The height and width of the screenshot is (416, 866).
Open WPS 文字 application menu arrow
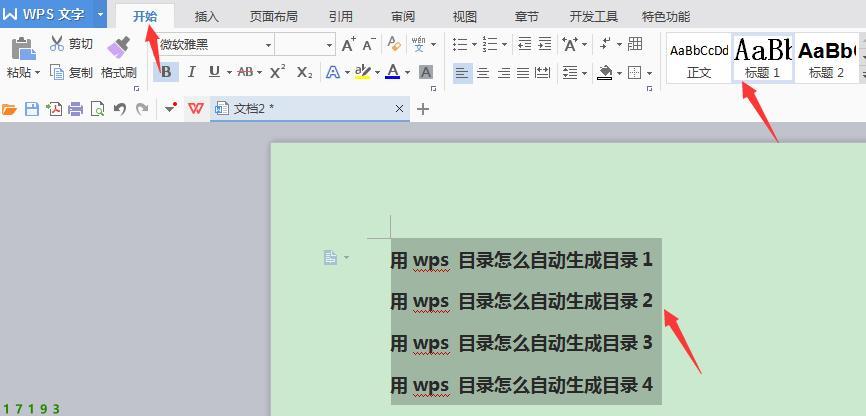point(100,14)
